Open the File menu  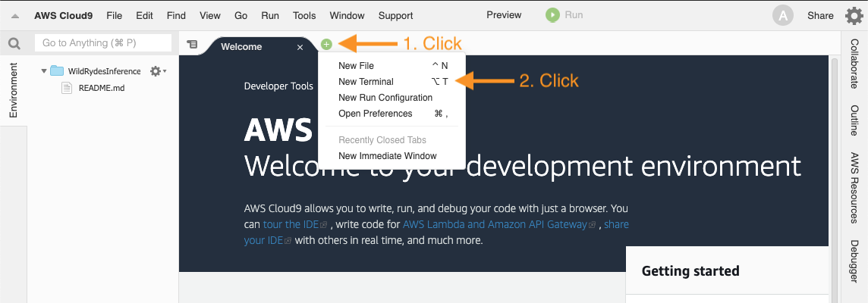(114, 15)
